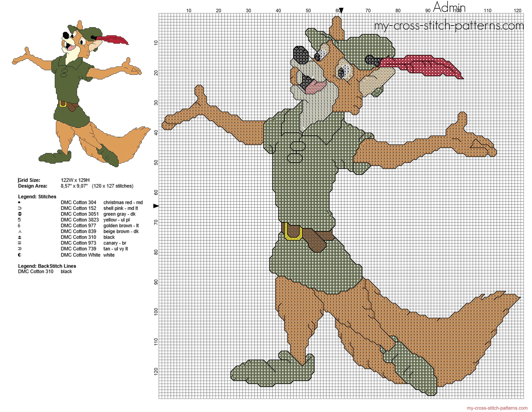This screenshot has width=532, height=412.
Task: Click the left center arrow marker on grid
Action: [156, 206]
